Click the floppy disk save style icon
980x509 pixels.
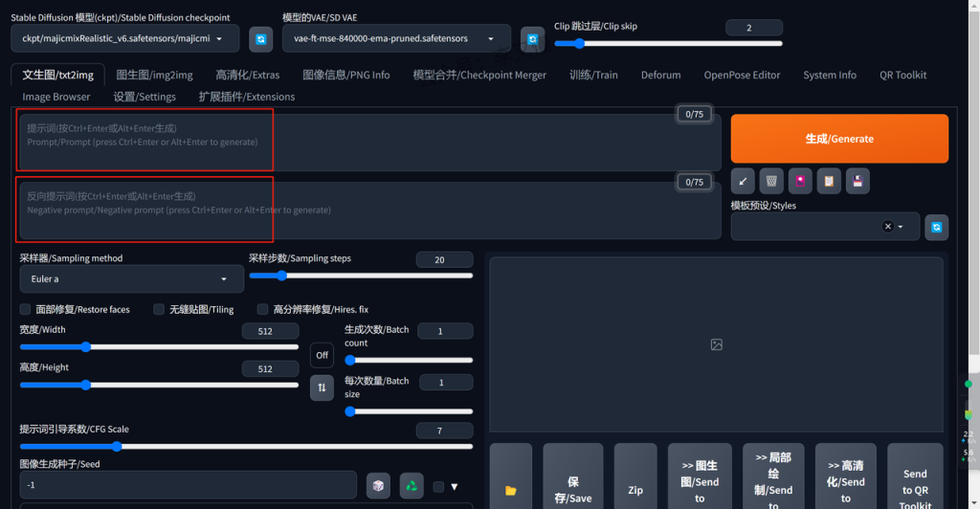[857, 181]
